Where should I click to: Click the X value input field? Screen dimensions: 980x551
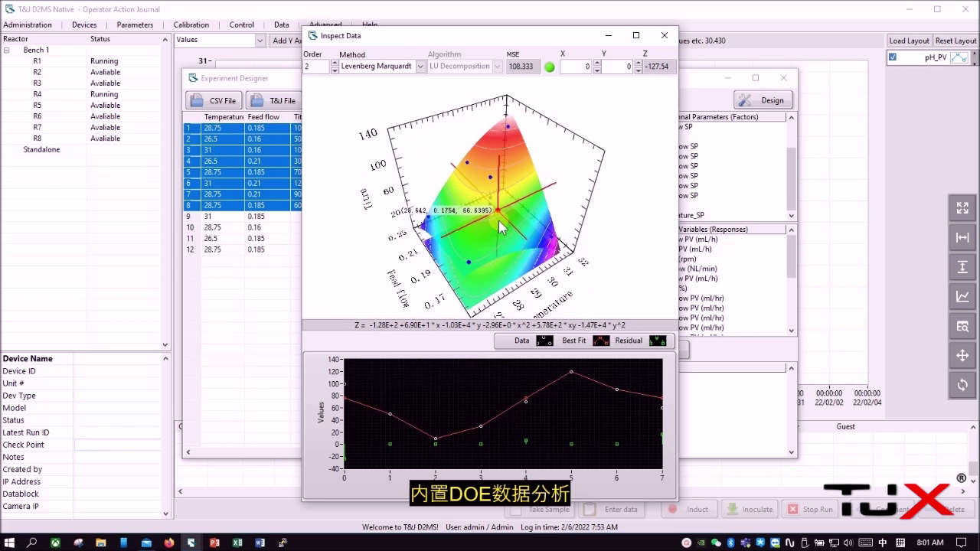pyautogui.click(x=576, y=67)
